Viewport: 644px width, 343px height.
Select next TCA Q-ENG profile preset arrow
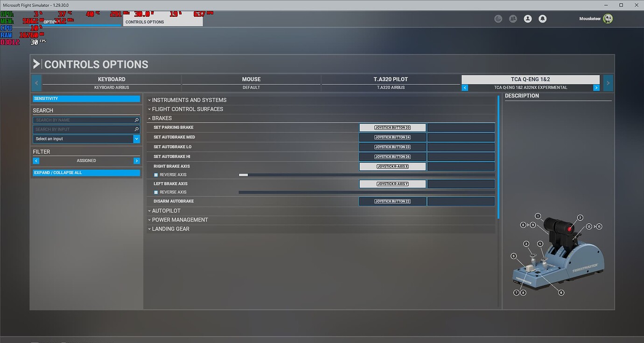[x=596, y=88]
